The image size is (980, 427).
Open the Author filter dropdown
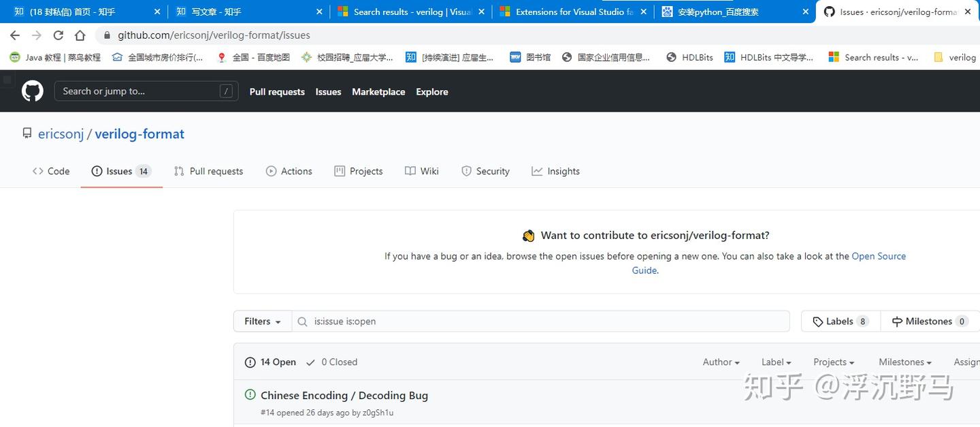point(720,362)
